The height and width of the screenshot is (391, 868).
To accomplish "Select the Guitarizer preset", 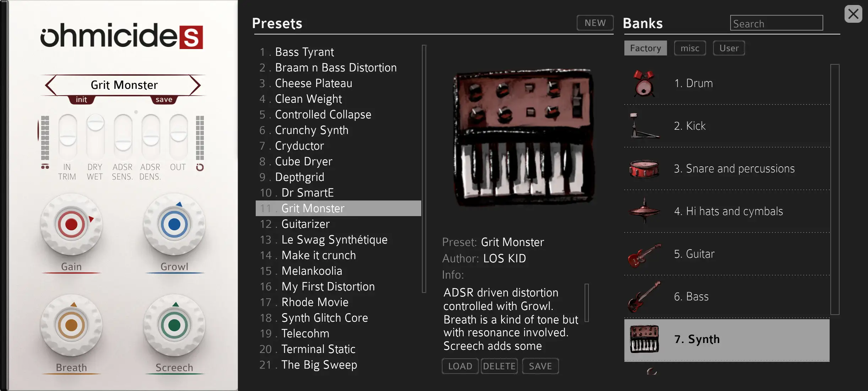I will (x=338, y=224).
